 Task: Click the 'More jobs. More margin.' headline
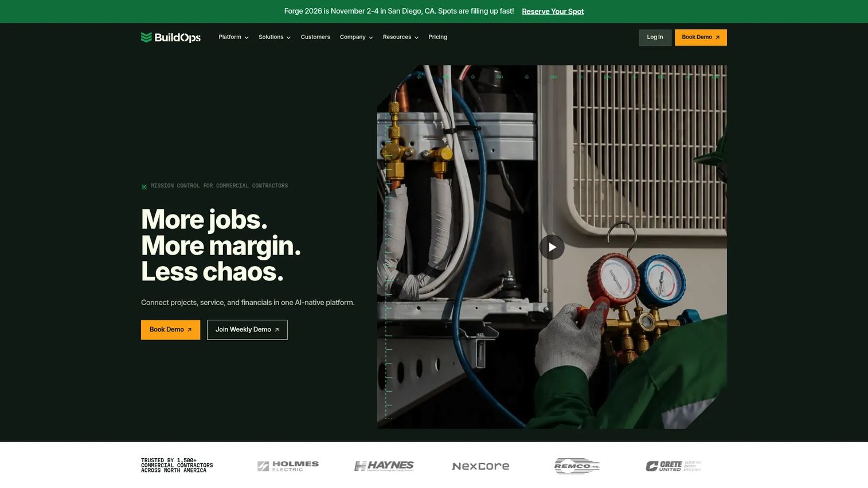[x=221, y=245]
